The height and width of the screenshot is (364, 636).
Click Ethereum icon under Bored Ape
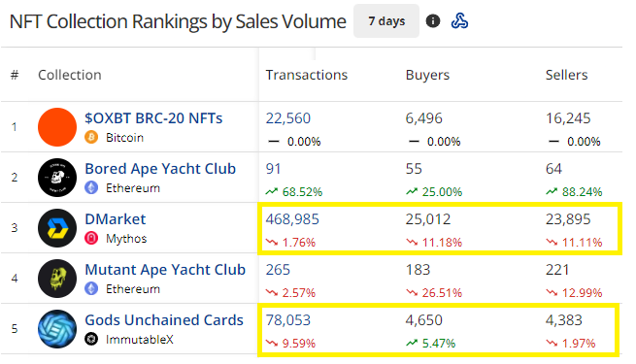pyautogui.click(x=91, y=187)
